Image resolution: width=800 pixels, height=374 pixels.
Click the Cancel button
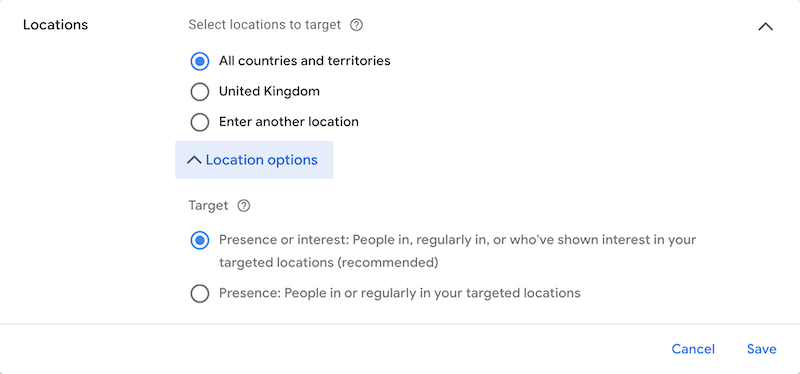click(693, 349)
